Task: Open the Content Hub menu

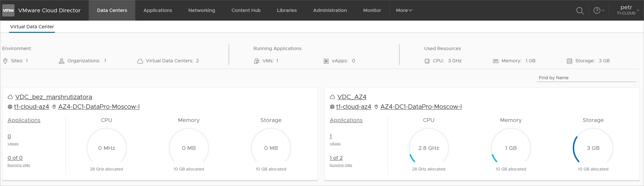Action: tap(246, 10)
